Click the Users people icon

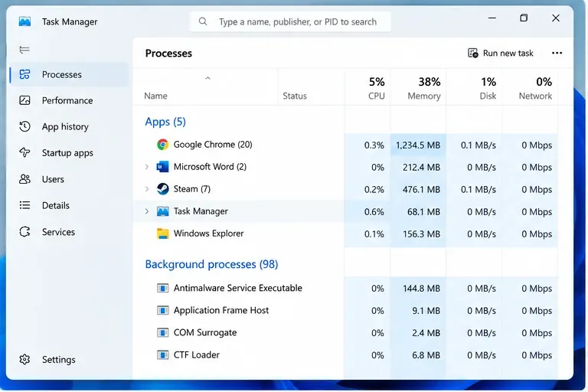click(24, 179)
